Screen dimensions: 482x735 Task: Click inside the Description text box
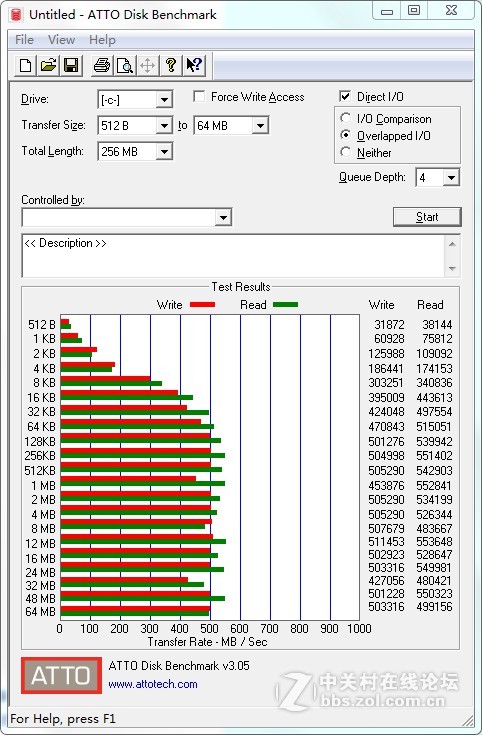click(233, 256)
